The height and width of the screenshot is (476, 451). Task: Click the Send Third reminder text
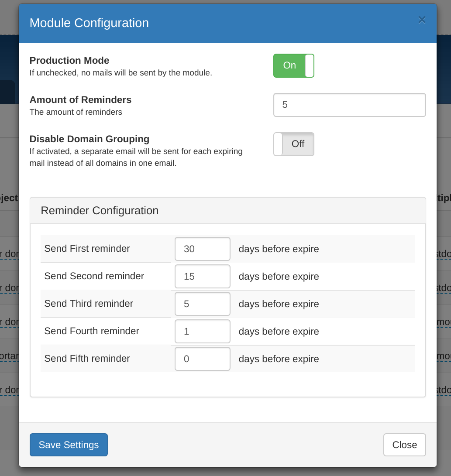click(x=89, y=304)
